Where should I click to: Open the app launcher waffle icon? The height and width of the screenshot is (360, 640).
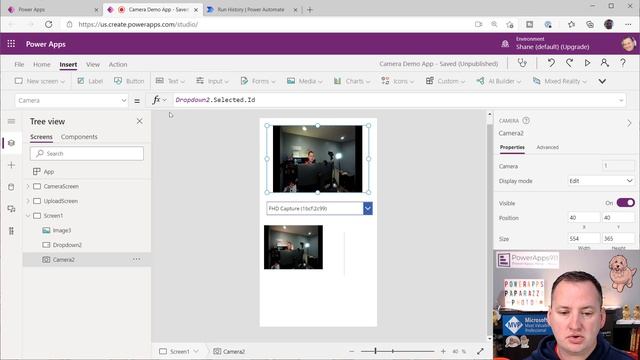[11, 44]
